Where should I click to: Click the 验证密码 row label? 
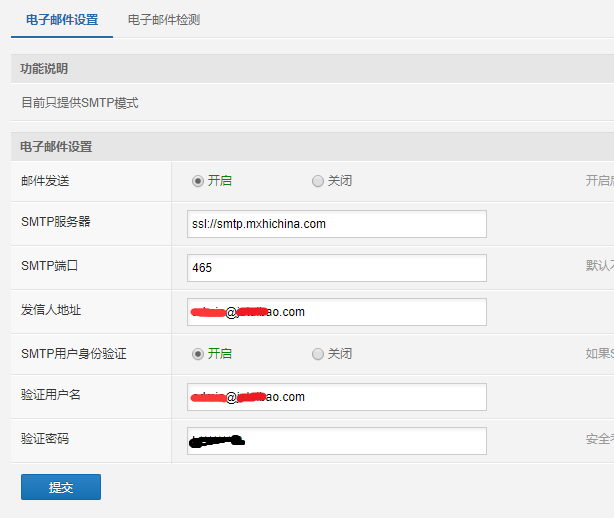[45, 439]
